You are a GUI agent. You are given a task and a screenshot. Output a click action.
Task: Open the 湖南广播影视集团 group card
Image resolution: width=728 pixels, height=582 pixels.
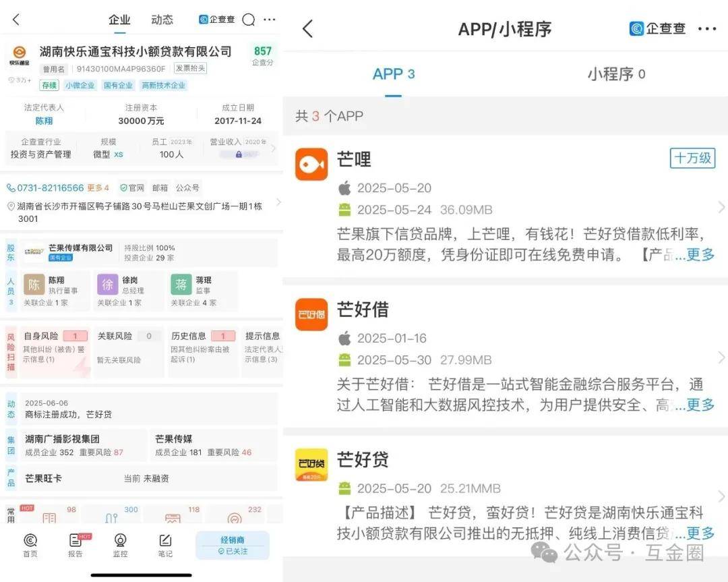(x=84, y=445)
